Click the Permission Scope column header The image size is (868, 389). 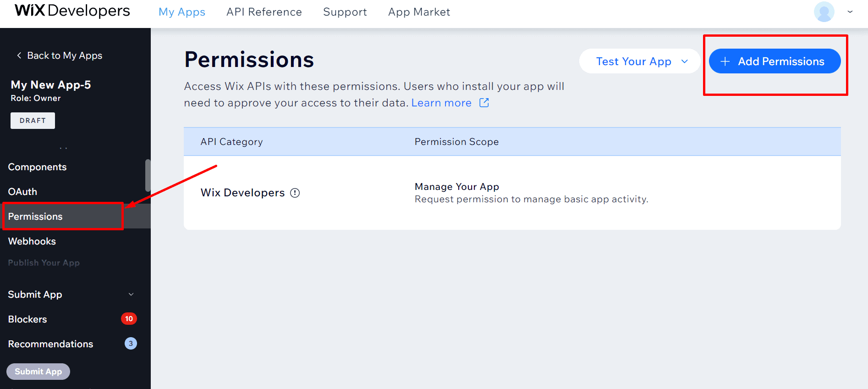456,142
